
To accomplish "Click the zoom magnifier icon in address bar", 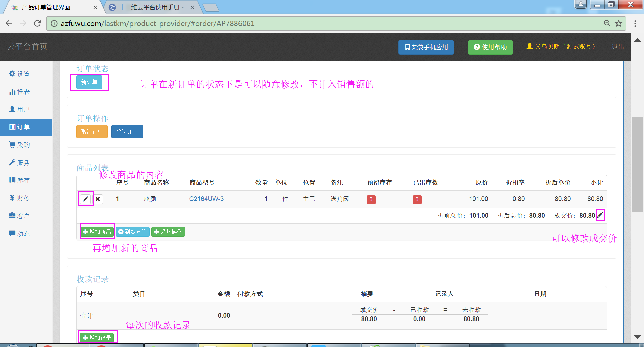I will pyautogui.click(x=607, y=23).
